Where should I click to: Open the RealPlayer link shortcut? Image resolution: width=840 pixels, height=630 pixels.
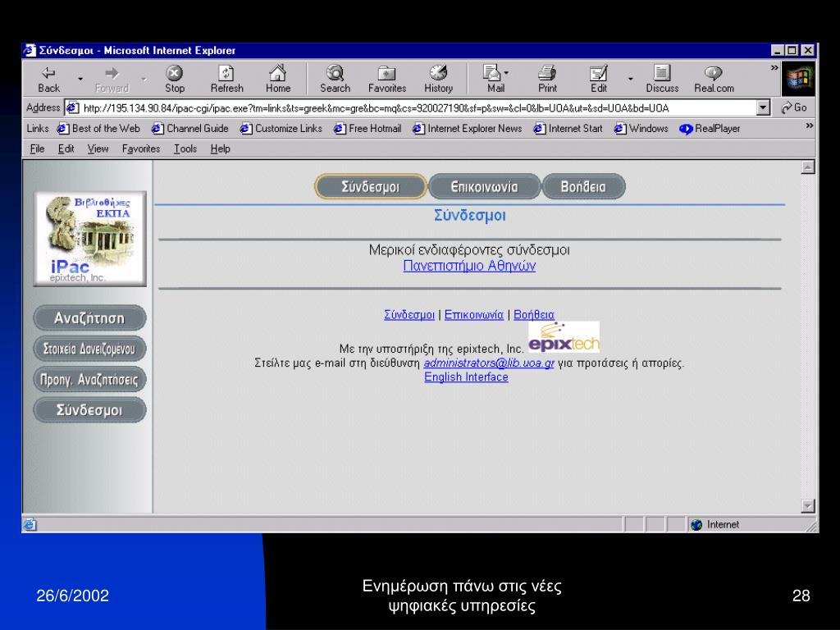tap(710, 129)
